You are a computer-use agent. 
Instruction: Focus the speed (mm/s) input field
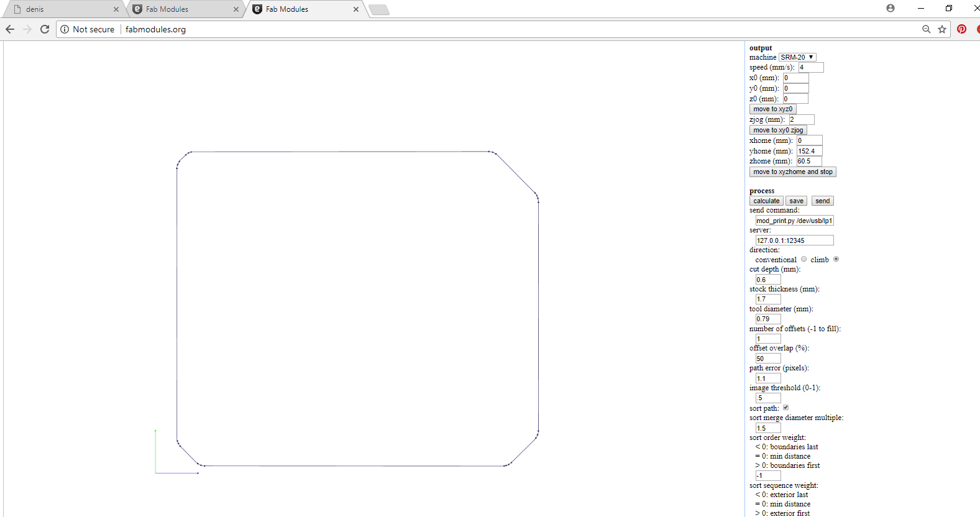(811, 67)
